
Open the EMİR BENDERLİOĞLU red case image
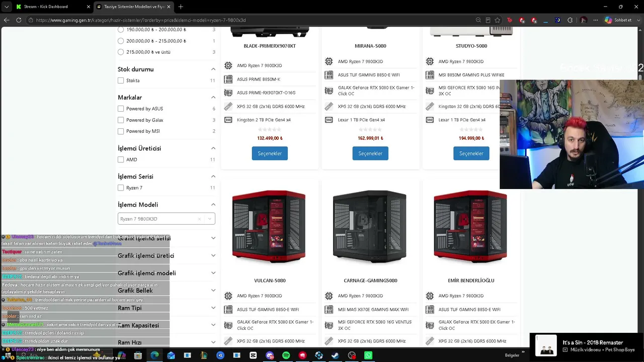(x=470, y=226)
